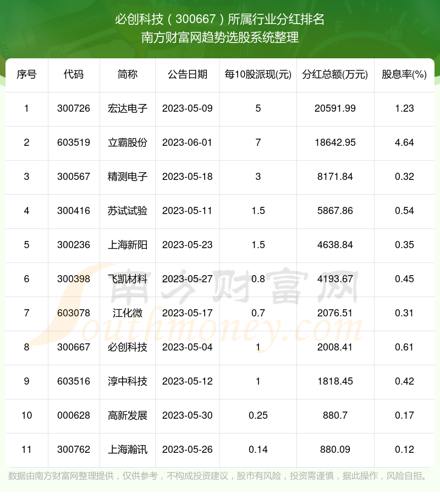Select stock code 300236
This screenshot has height=504, width=440.
[x=74, y=245]
